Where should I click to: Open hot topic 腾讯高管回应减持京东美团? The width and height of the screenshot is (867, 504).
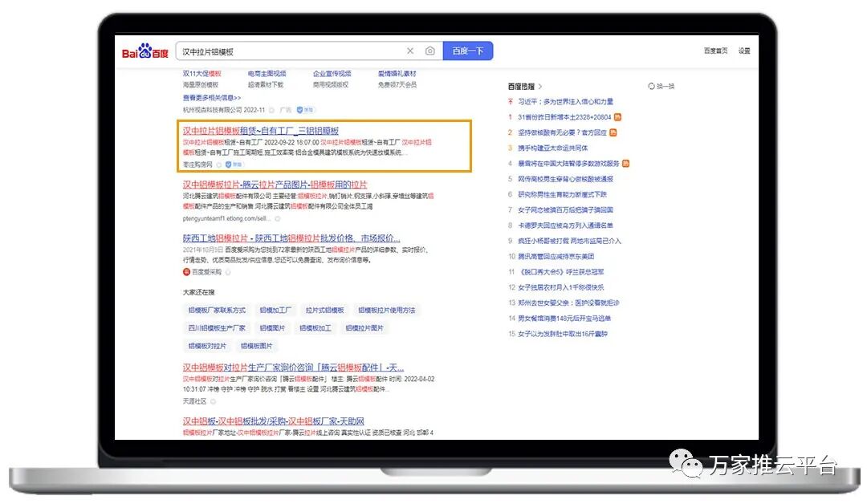point(556,257)
